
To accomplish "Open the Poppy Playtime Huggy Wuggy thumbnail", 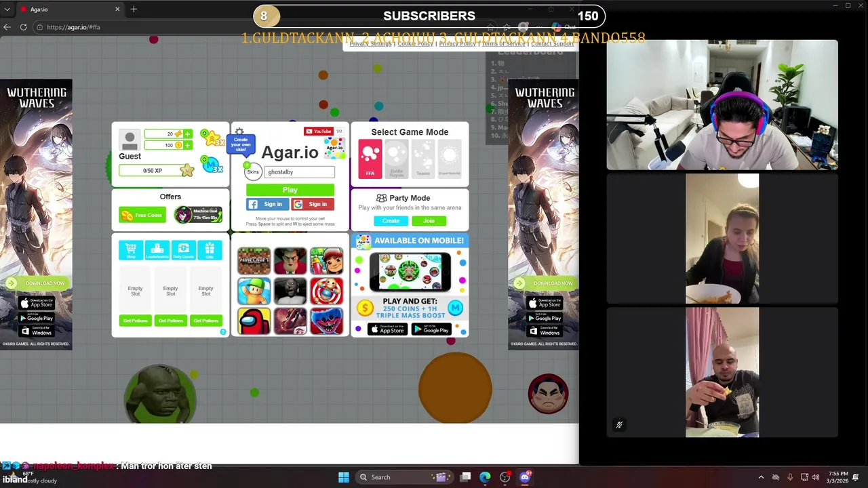I will 326,321.
